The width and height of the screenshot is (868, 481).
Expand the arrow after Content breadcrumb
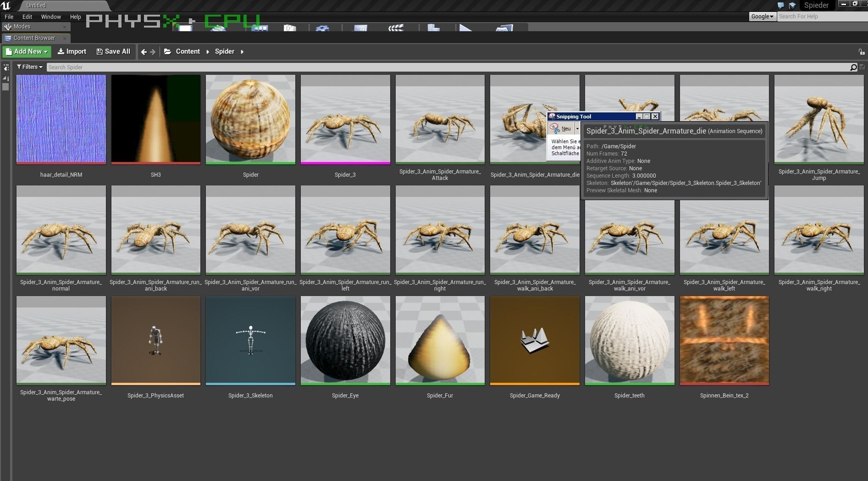208,52
